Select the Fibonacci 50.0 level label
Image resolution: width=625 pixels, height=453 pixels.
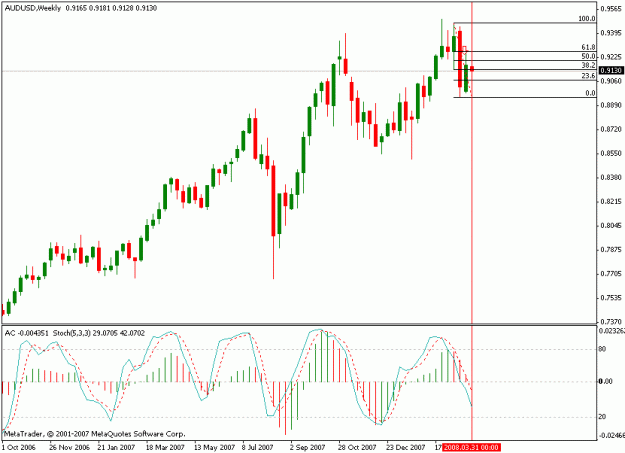pos(588,56)
